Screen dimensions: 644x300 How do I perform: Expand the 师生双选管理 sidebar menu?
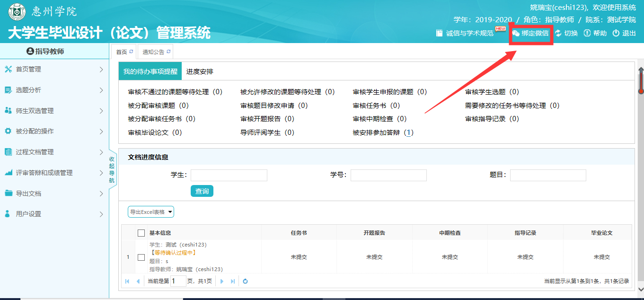point(54,111)
